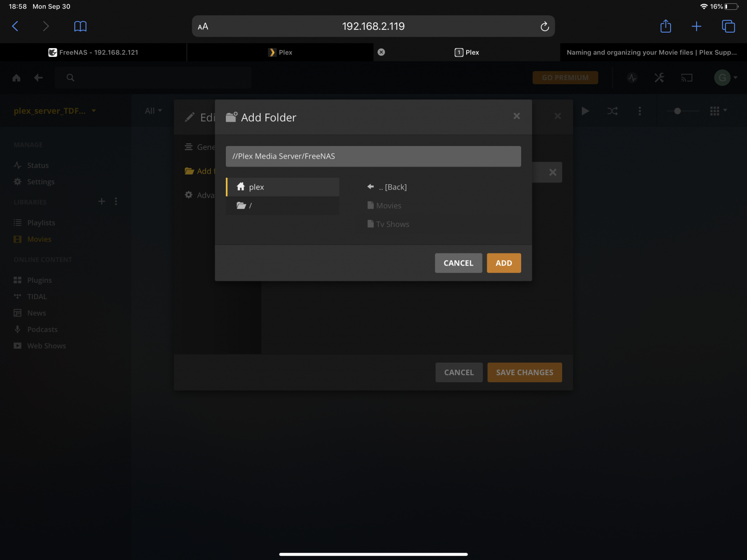Tap the 192.168.2.119 address field
The image size is (747, 560).
[x=373, y=26]
